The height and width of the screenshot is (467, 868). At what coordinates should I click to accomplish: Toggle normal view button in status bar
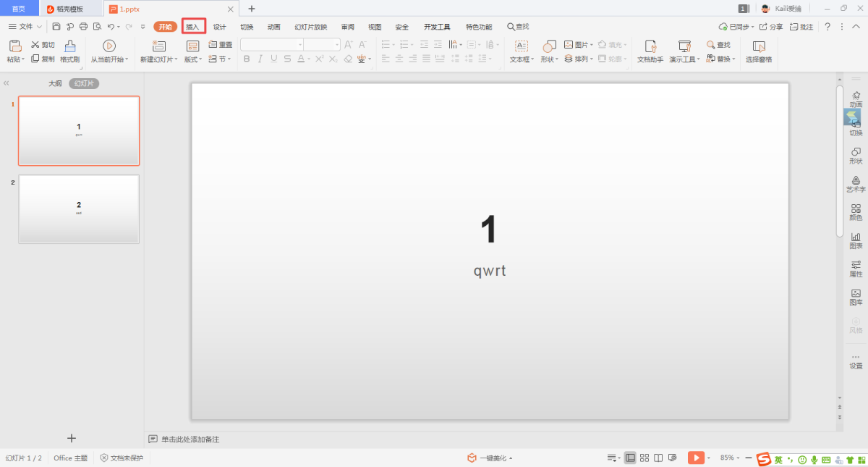click(x=630, y=458)
